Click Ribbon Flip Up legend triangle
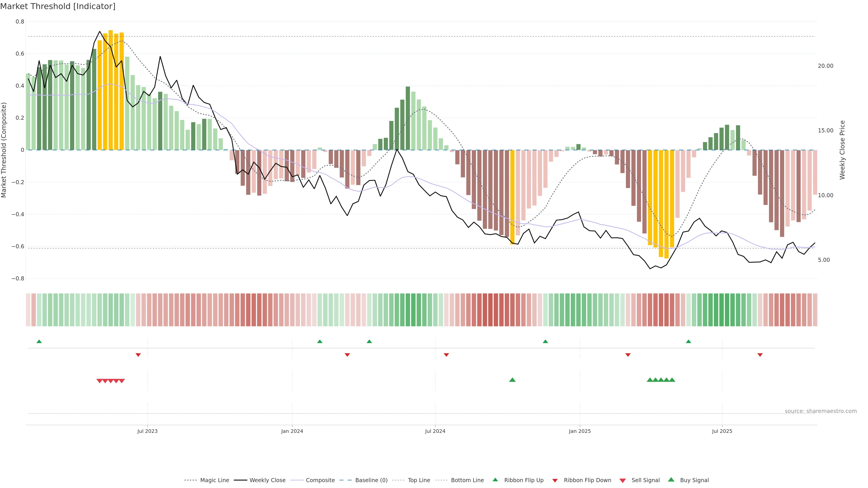This screenshot has width=868, height=488. pos(495,480)
